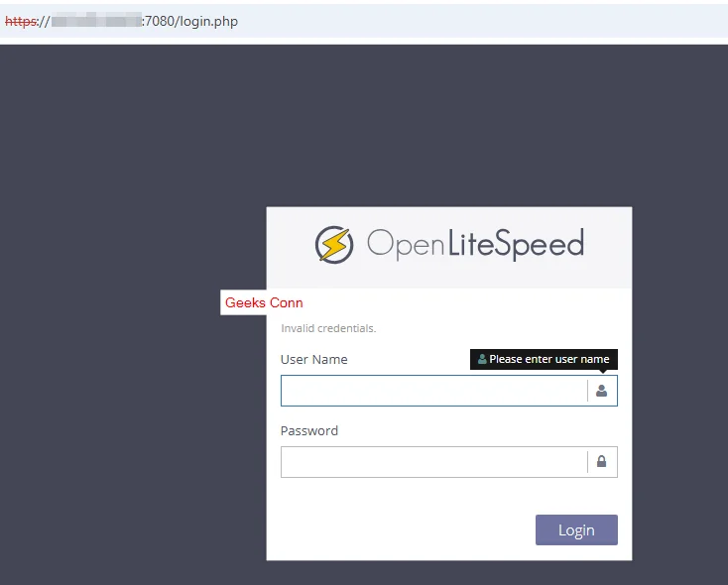Click the 'User Name' field label
The image size is (728, 585).
tap(313, 359)
